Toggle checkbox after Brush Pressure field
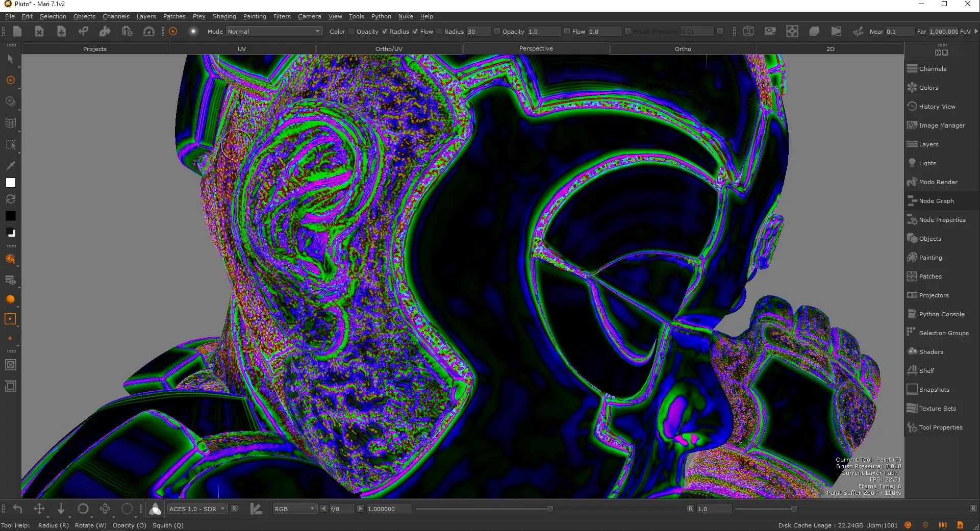Viewport: 980px width, 531px height. coord(720,31)
